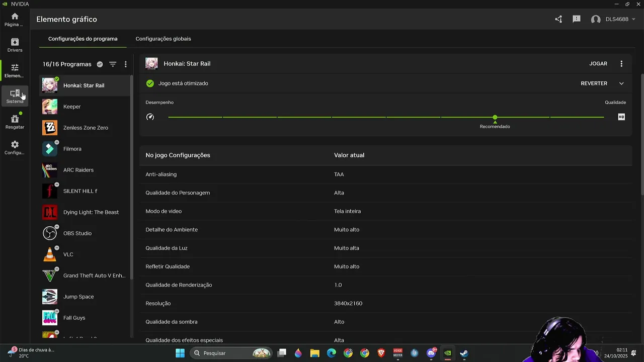Screen dimensions: 644x362
Task: Open the Windows Start menu
Action: click(180, 353)
